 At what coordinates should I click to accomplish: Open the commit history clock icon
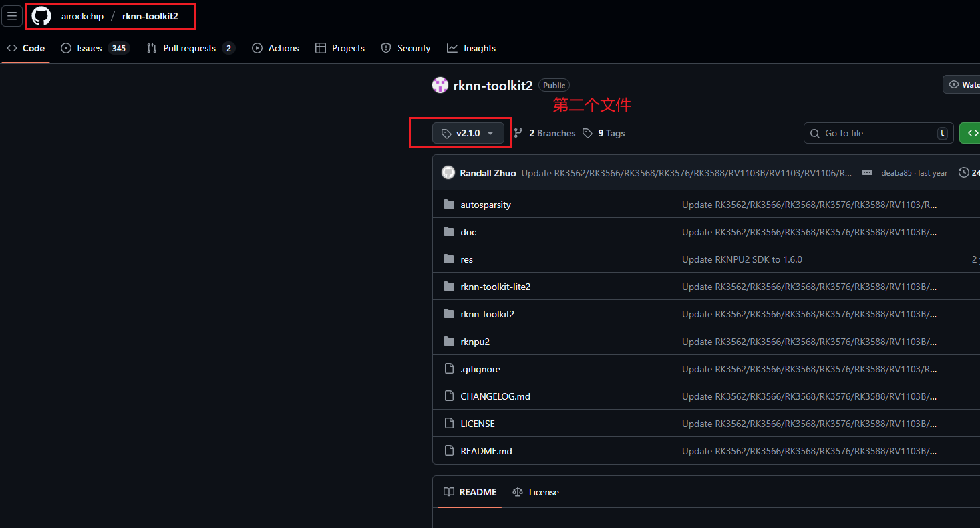pyautogui.click(x=964, y=172)
